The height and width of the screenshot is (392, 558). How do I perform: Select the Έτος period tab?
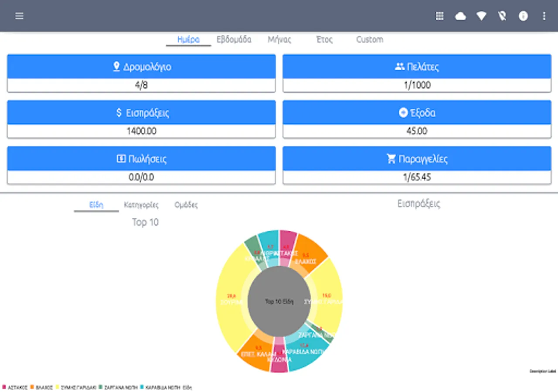click(x=324, y=40)
